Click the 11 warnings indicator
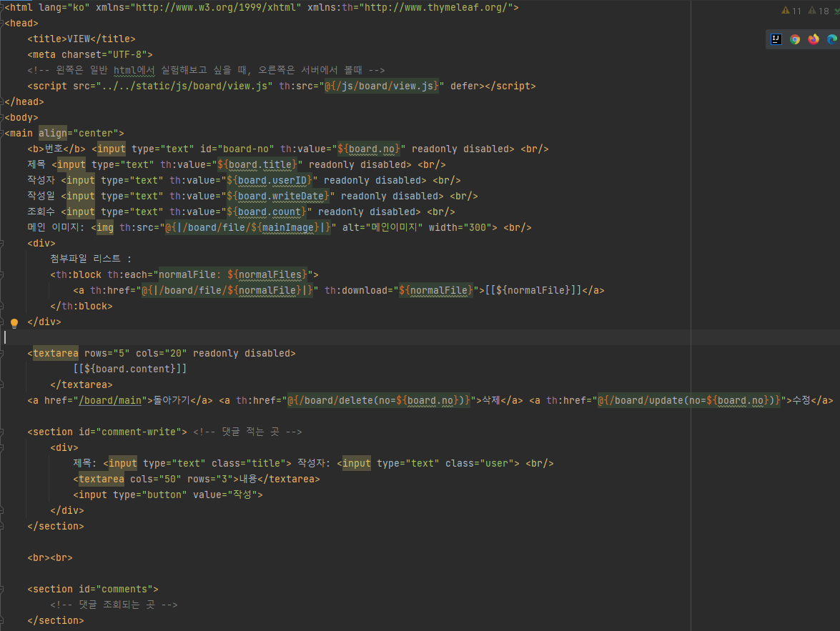Screen dimensions: 840x631 [x=791, y=11]
